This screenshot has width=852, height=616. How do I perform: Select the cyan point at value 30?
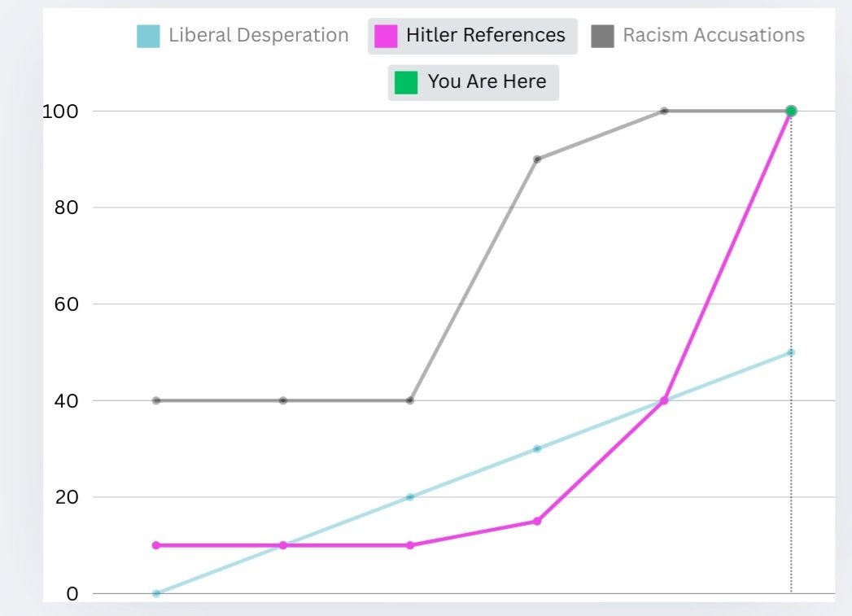point(537,448)
